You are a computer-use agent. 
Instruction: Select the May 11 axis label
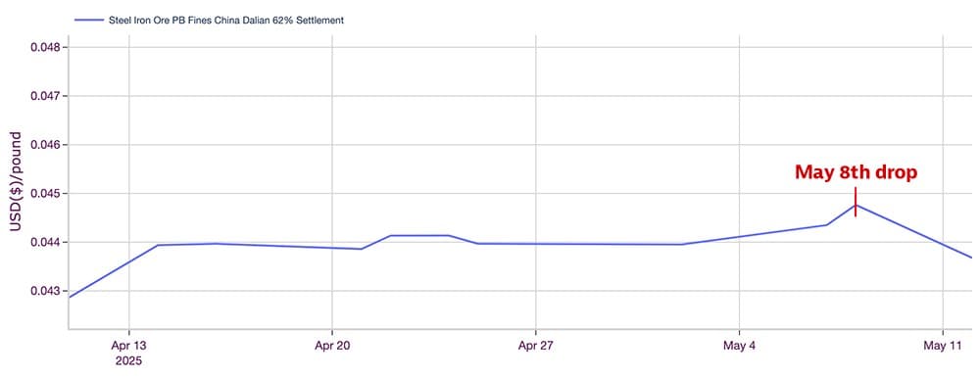[943, 347]
